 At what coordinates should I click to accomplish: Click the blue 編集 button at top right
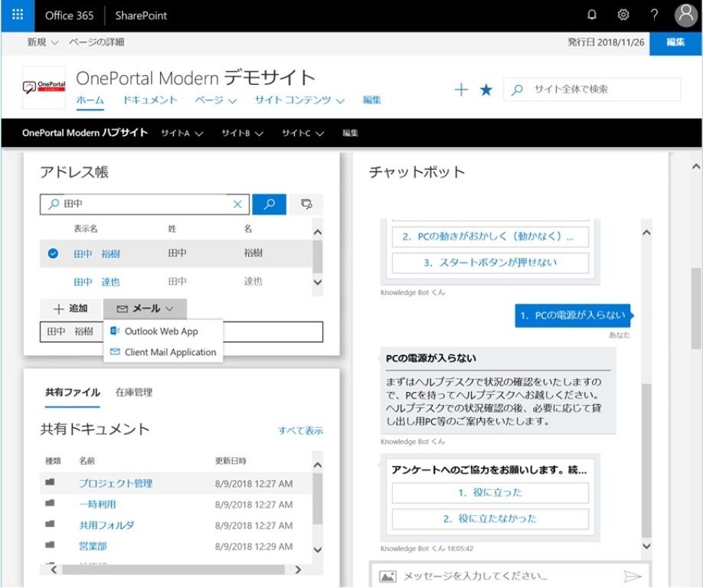[675, 43]
